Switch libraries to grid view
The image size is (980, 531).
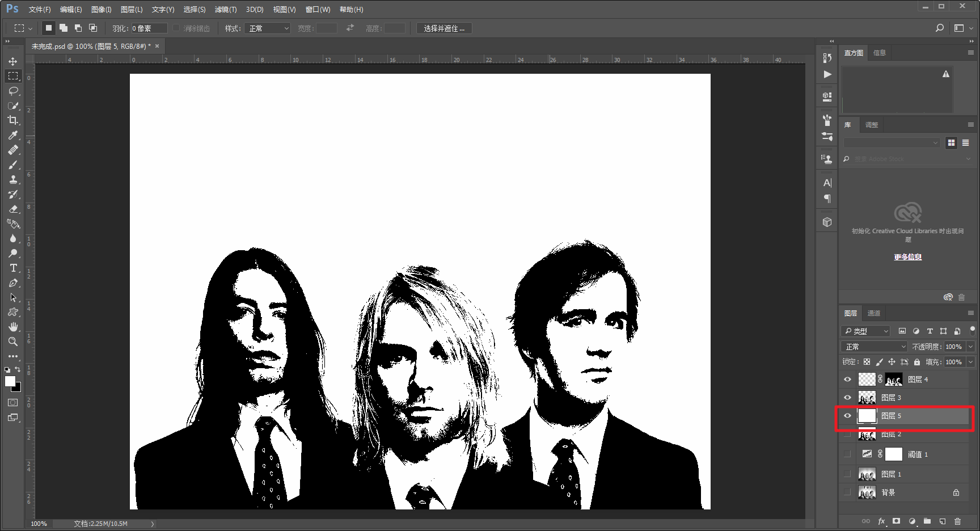951,143
